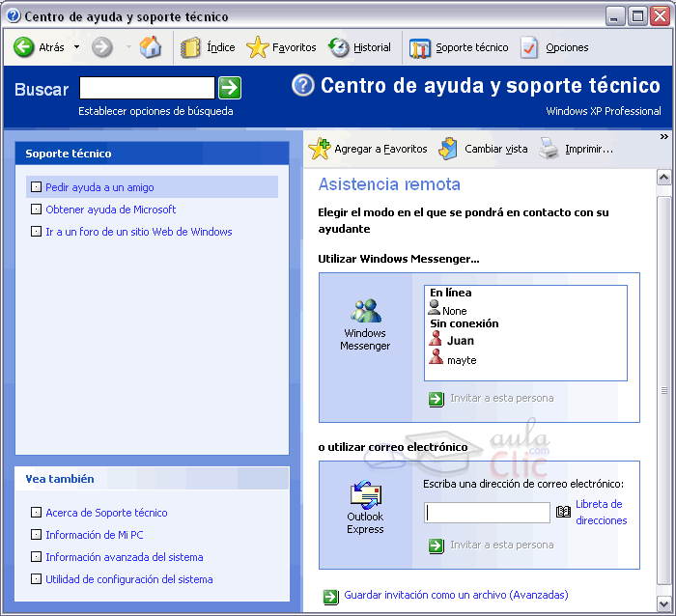Image resolution: width=676 pixels, height=616 pixels.
Task: Open the Historial toolbar button
Action: click(339, 47)
